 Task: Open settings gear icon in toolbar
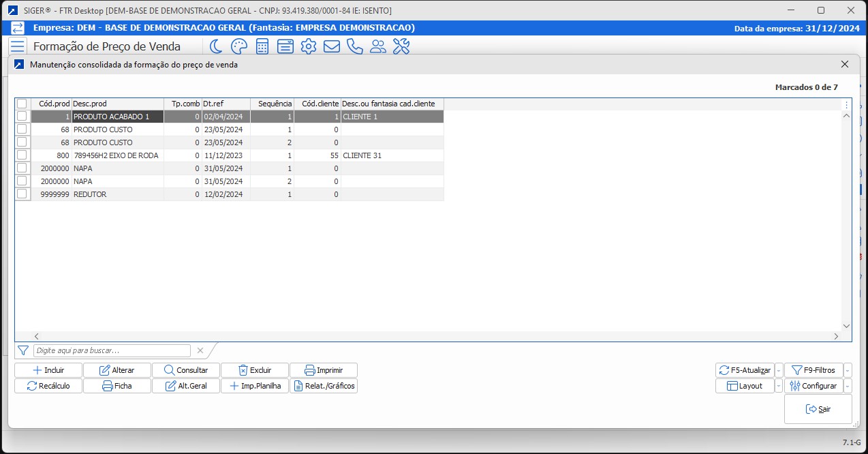click(309, 46)
